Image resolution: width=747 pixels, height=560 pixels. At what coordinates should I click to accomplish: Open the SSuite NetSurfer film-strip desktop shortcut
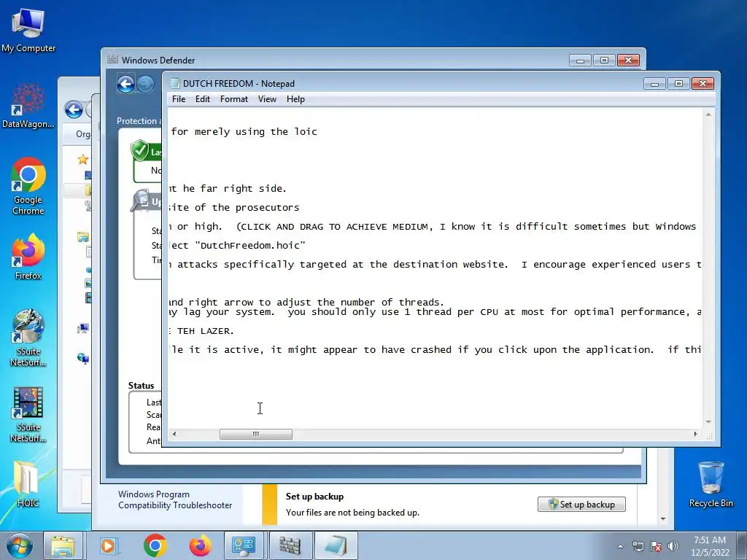[x=28, y=414]
